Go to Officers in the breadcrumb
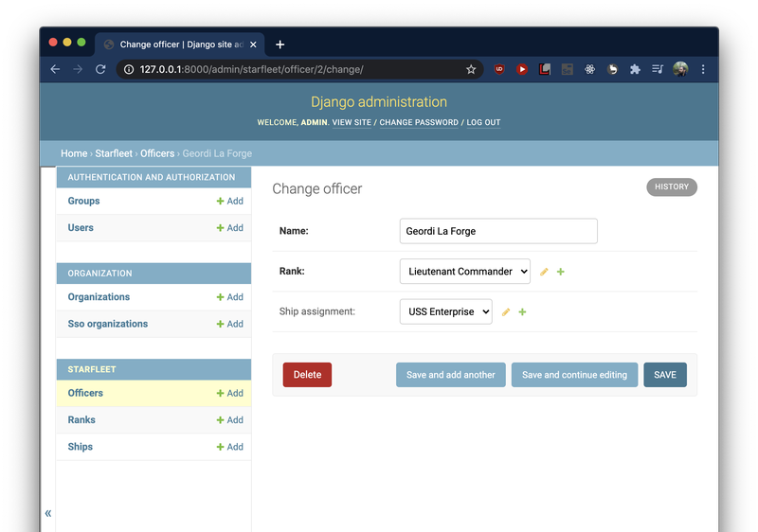This screenshot has height=532, width=758. 157,153
